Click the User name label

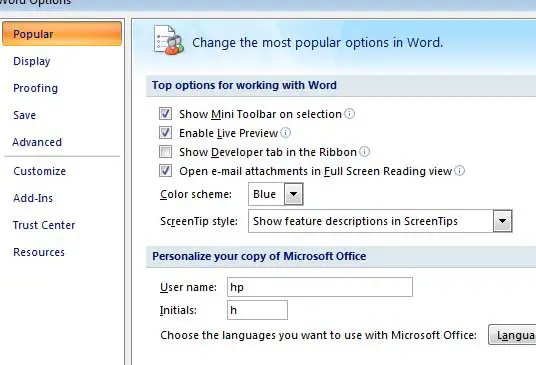[188, 287]
